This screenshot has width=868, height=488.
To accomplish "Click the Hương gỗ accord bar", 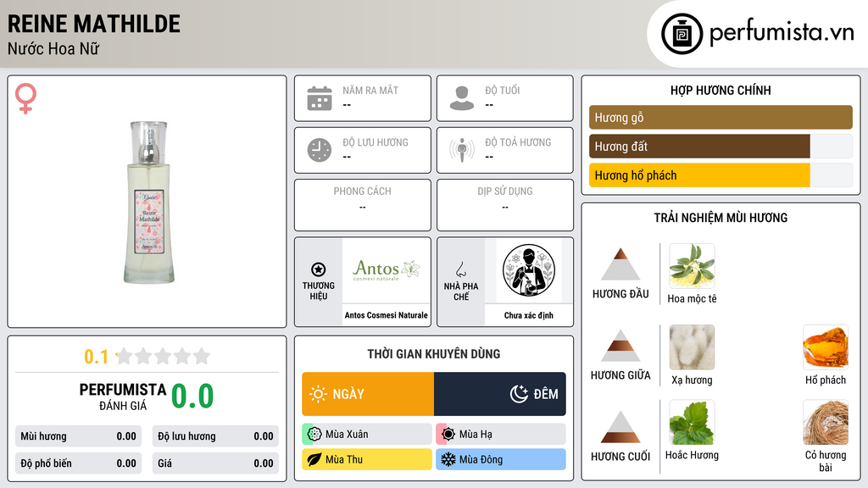I will pyautogui.click(x=721, y=117).
